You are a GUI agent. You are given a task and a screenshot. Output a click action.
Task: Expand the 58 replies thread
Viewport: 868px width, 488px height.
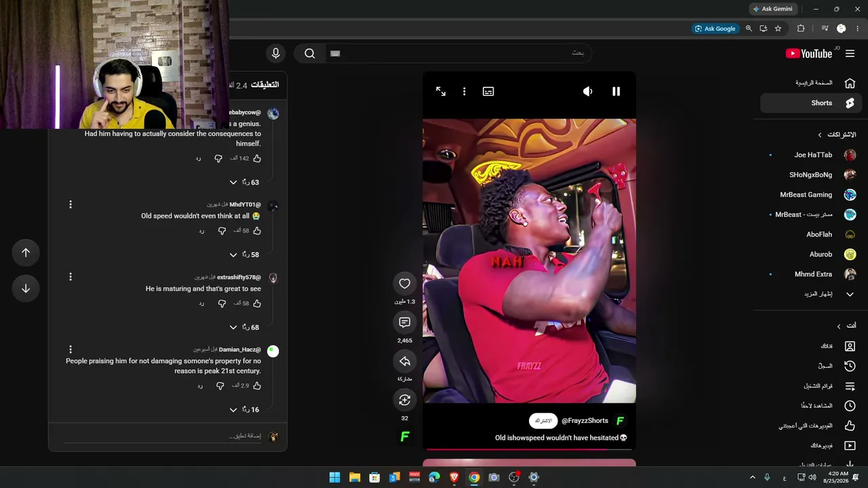click(244, 255)
